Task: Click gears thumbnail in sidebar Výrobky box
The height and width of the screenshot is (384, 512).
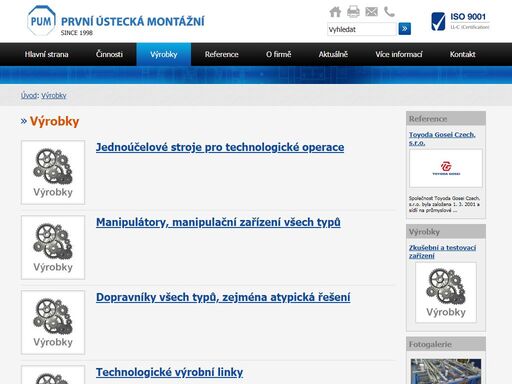Action: coord(446,293)
